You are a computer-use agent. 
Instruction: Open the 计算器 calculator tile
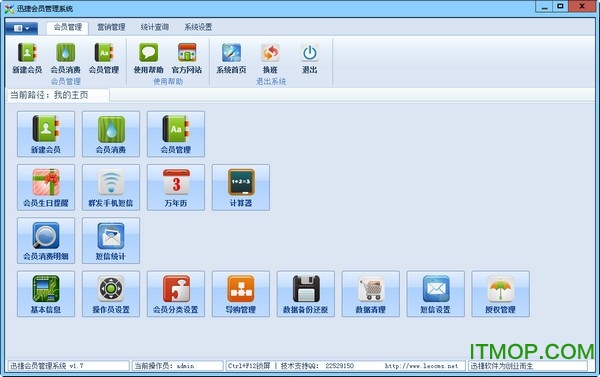click(x=241, y=188)
